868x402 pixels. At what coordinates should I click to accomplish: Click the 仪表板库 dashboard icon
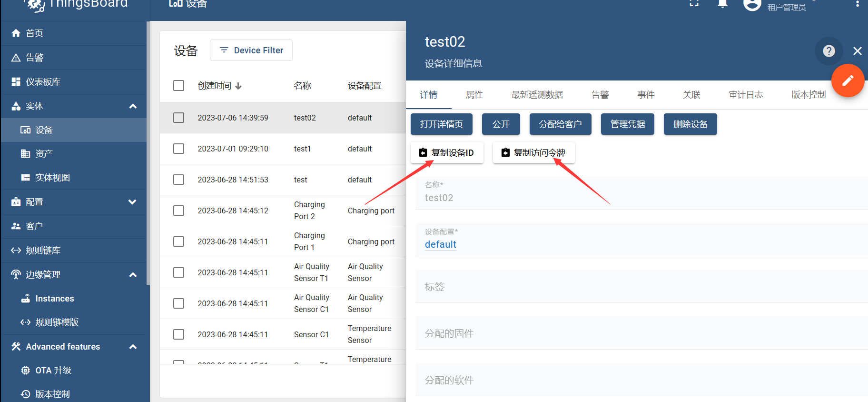16,82
